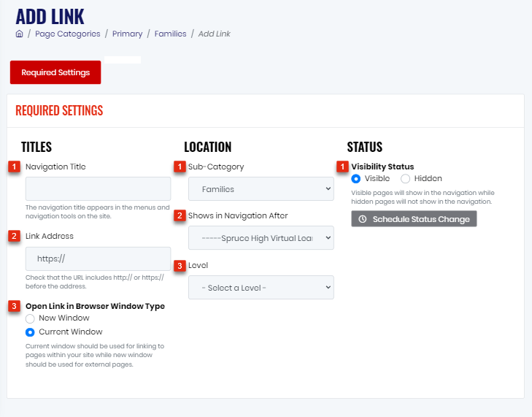Open Families breadcrumb link
The image size is (532, 417).
(x=170, y=34)
